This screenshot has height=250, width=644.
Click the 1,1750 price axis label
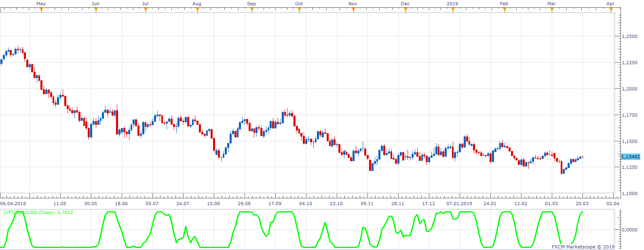[629, 115]
